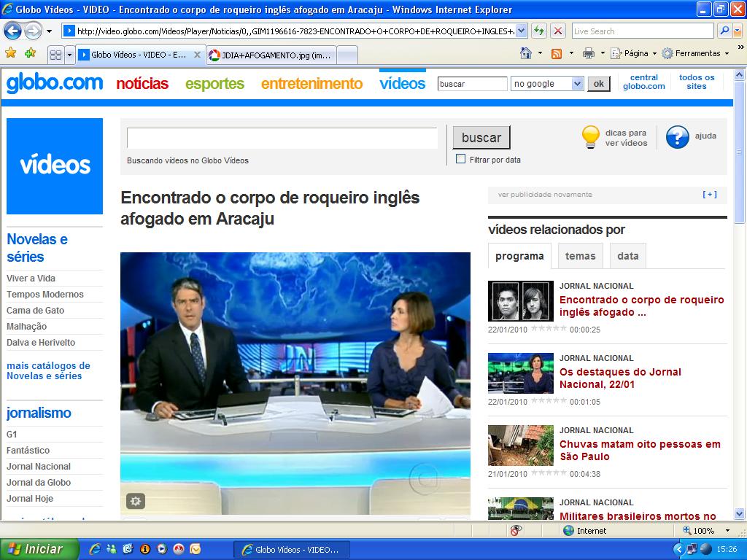Image resolution: width=747 pixels, height=560 pixels.
Task: Open the 'no google' search scope dropdown
Action: click(547, 84)
